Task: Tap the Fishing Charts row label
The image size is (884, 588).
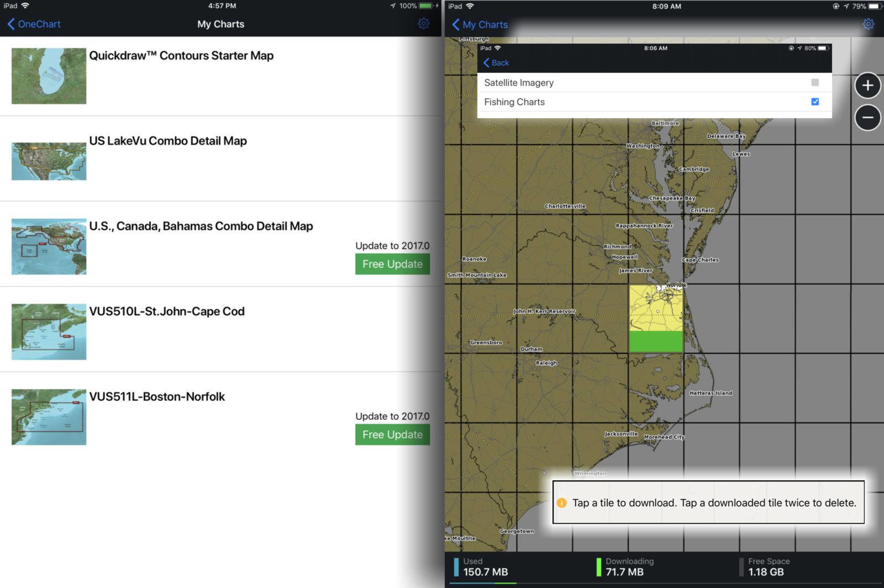Action: coord(514,102)
